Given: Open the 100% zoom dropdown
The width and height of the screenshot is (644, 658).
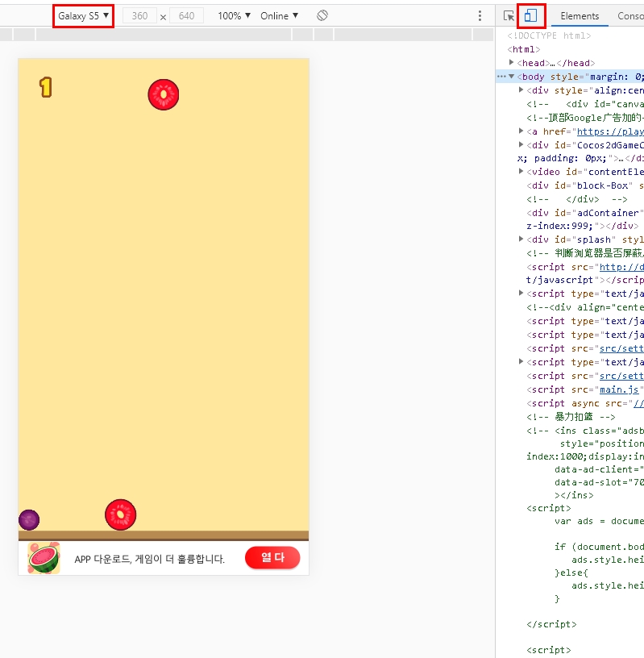Looking at the screenshot, I should click(x=234, y=16).
